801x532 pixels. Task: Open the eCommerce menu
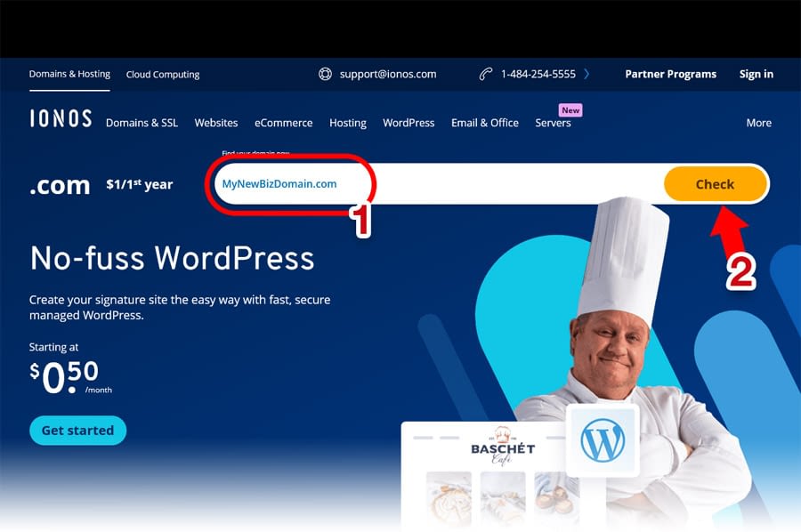point(284,123)
